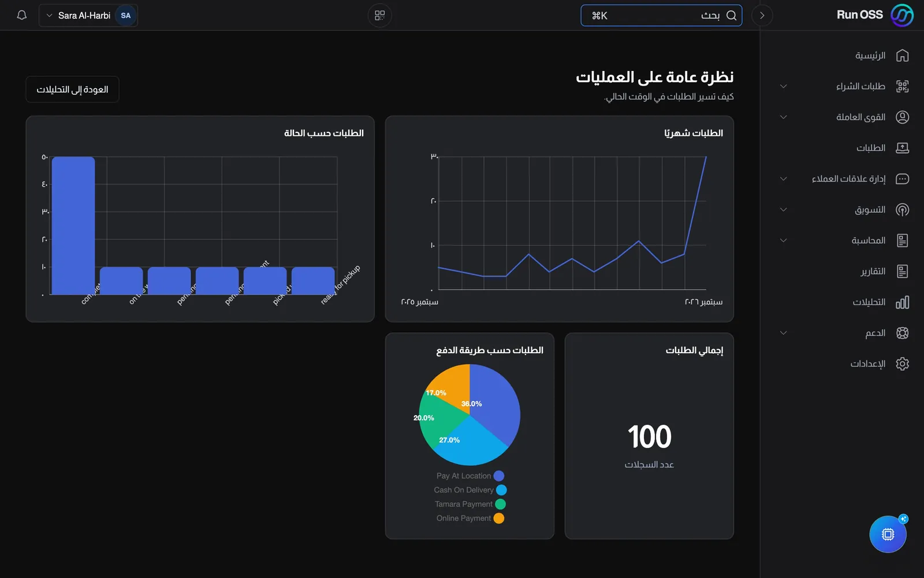The image size is (924, 578).
Task: Click the 100 total records value
Action: click(x=650, y=436)
